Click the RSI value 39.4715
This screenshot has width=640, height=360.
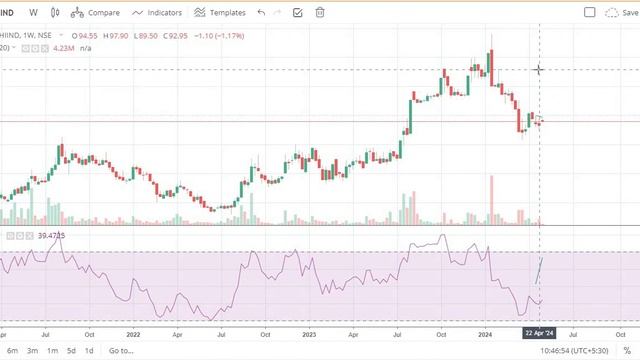[51, 236]
